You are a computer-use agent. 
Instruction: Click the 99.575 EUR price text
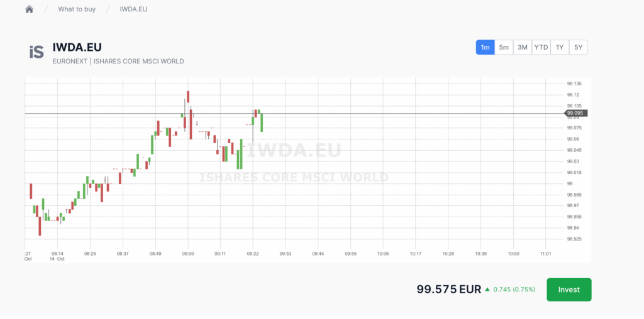[448, 289]
